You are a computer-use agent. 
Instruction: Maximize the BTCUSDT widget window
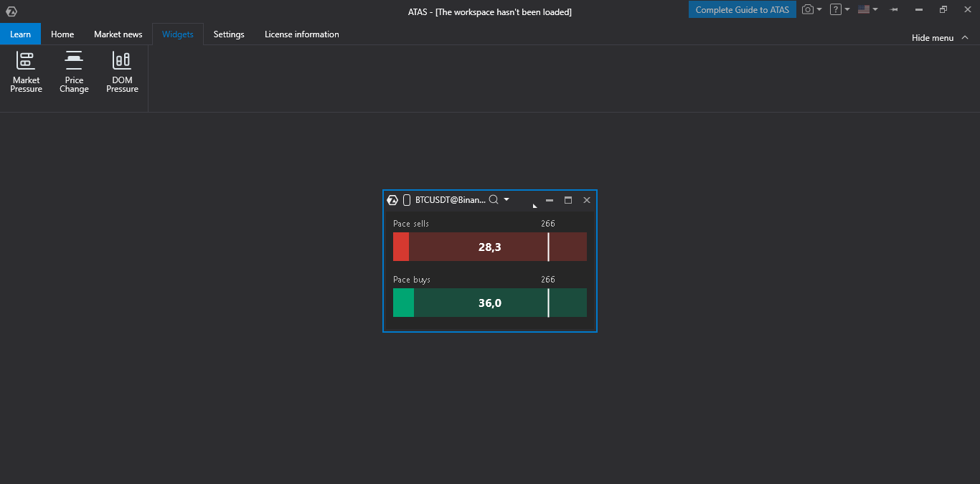click(x=568, y=200)
